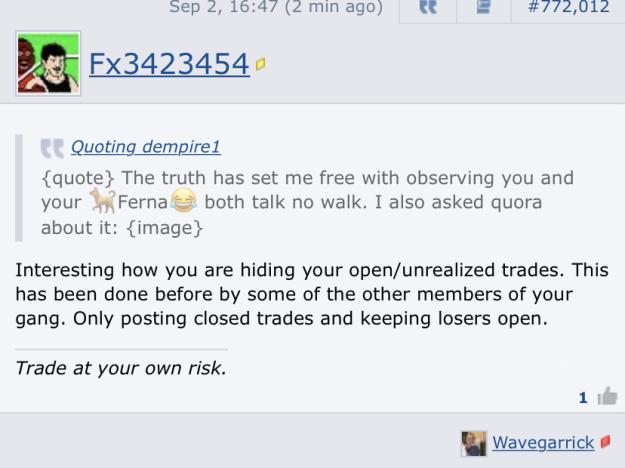Open Wavegarrick user profile link
The height and width of the screenshot is (468, 625).
[543, 442]
